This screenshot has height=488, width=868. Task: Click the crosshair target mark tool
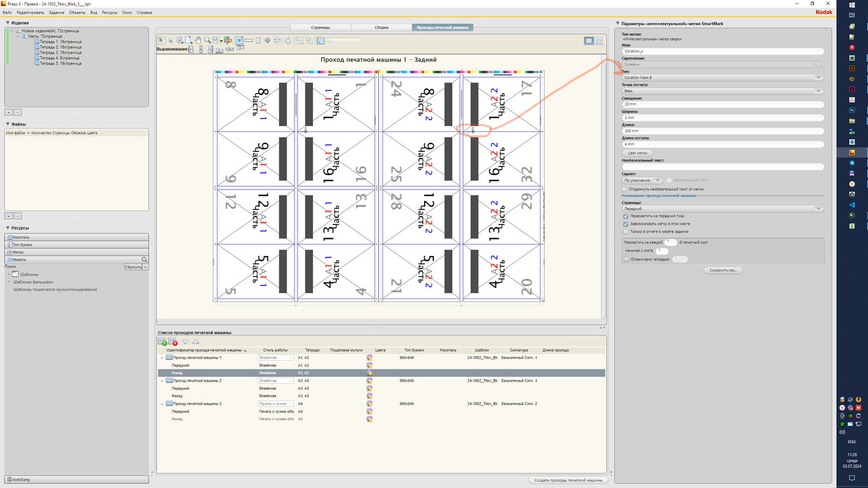click(x=267, y=40)
